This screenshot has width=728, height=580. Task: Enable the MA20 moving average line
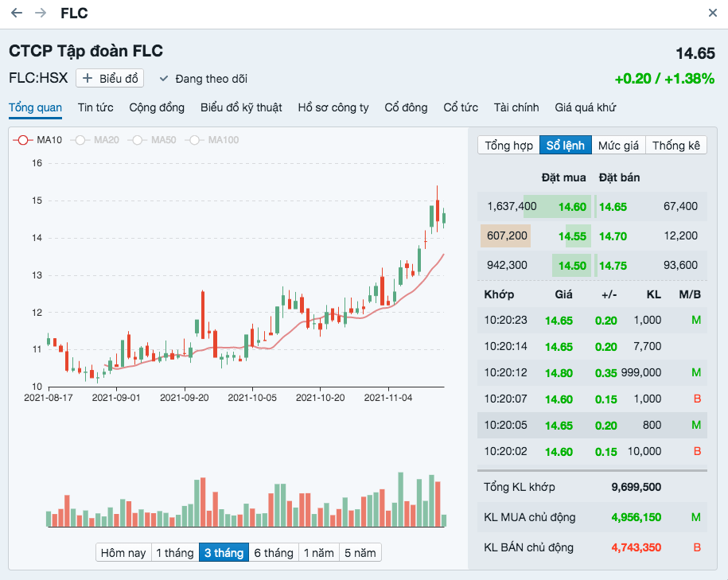95,140
